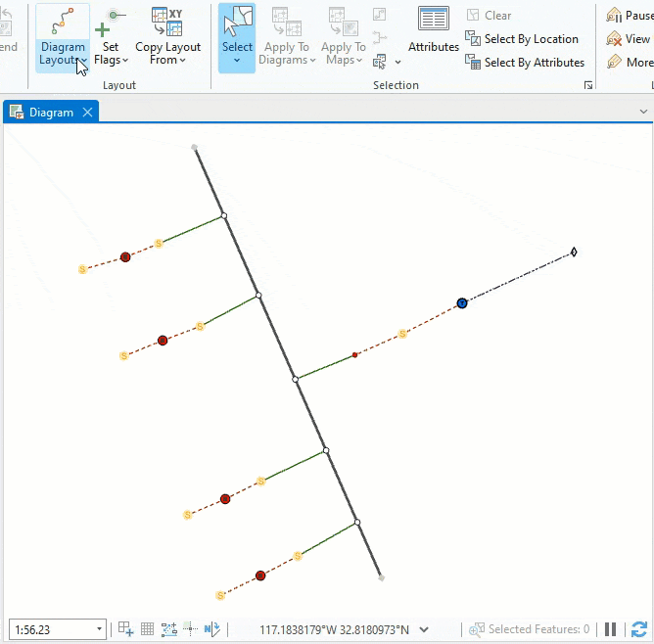This screenshot has height=644, width=654.
Task: Click the Selected Features: 0 count
Action: click(538, 629)
